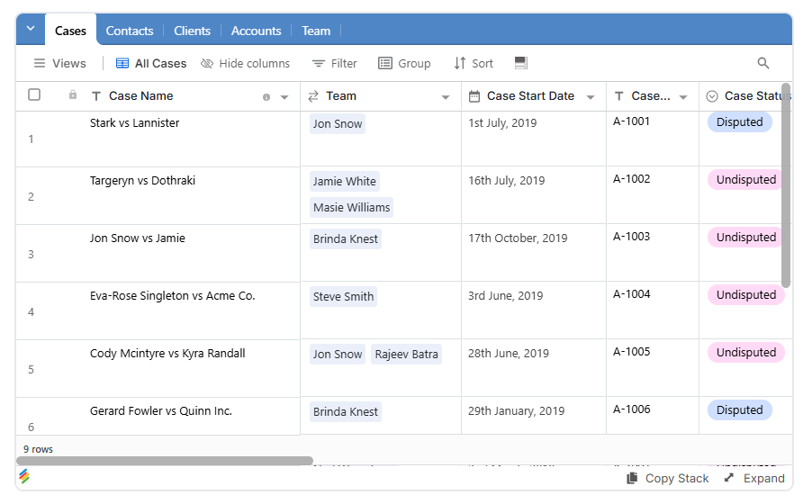Screen dimensions: 812x504
Task: Expand the embedded view
Action: (754, 478)
